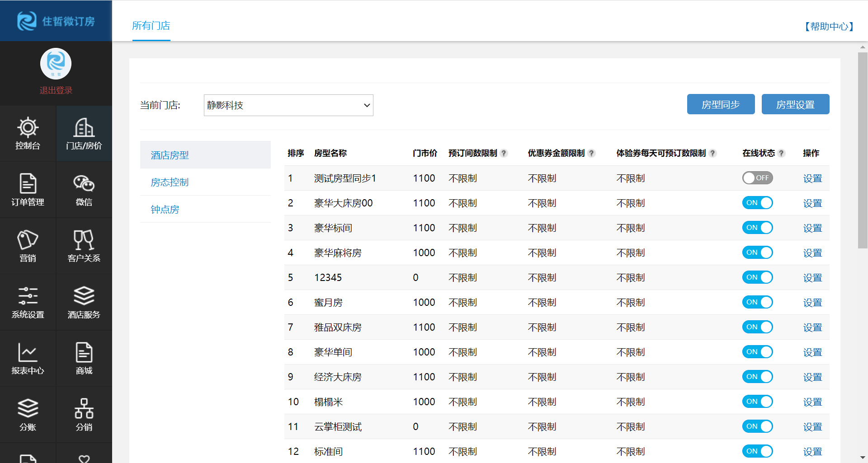Image resolution: width=868 pixels, height=463 pixels.
Task: Select 钟点房 in the side menu
Action: point(205,209)
